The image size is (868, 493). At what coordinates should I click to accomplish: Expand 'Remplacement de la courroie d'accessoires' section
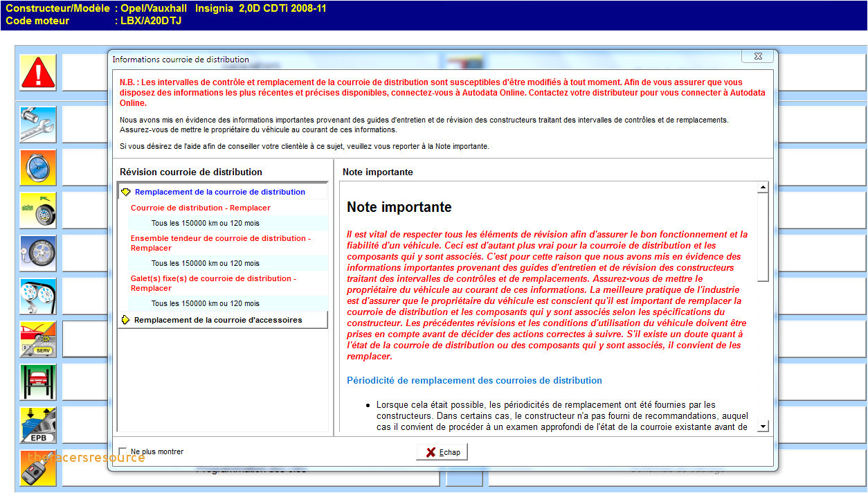click(126, 320)
